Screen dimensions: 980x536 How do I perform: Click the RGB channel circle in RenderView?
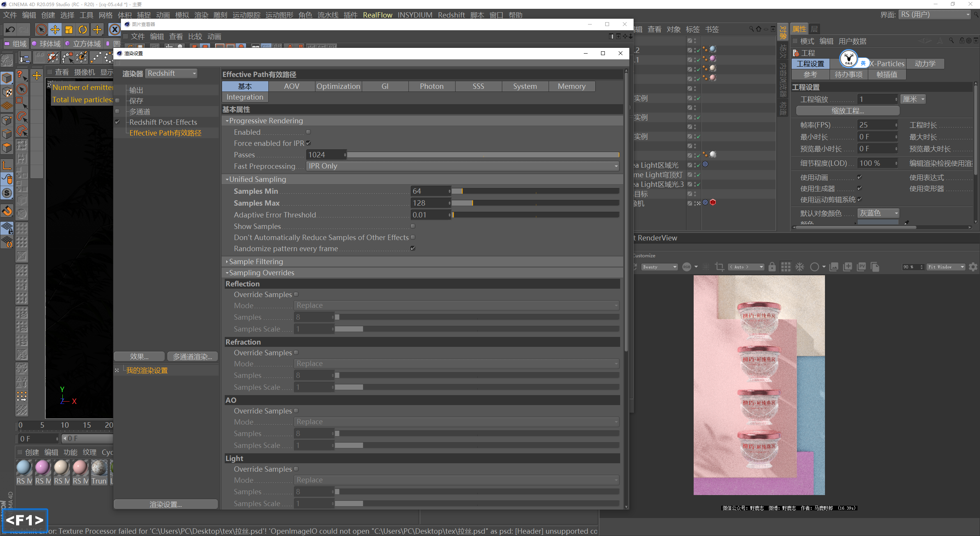687,267
